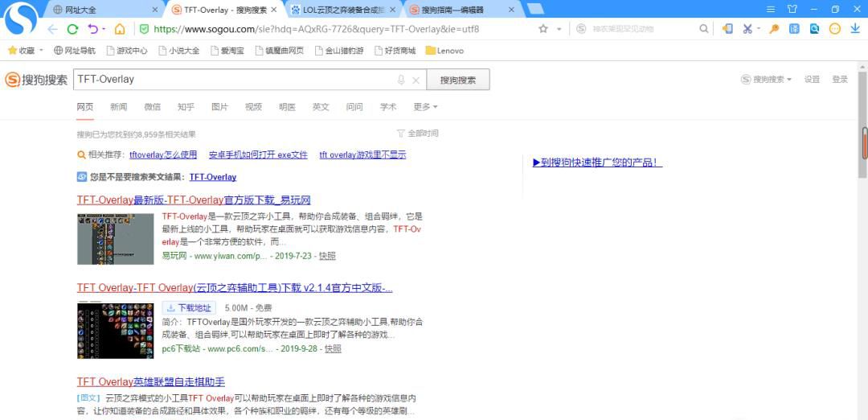Open the skin shirt icon

792,10
